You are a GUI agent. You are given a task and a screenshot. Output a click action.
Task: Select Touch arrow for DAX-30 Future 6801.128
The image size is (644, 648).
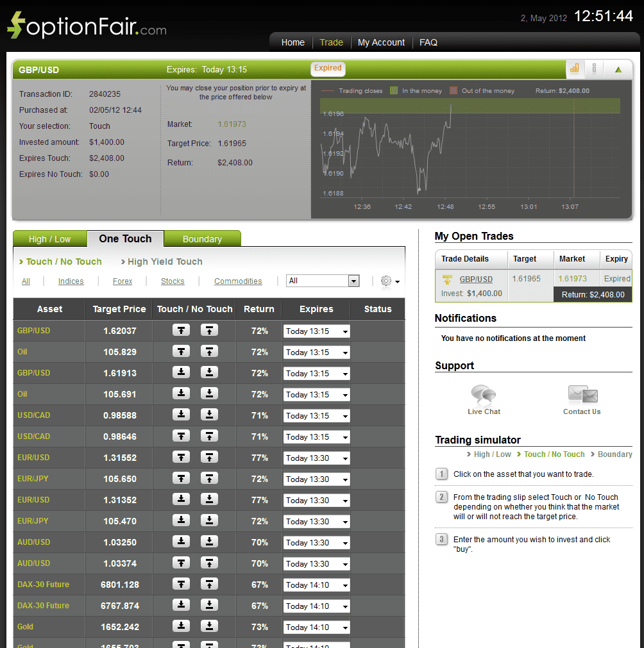pyautogui.click(x=181, y=585)
